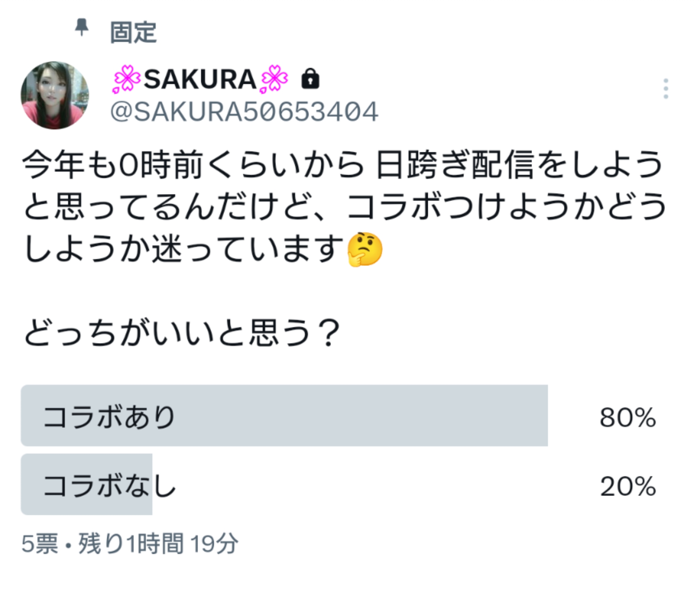This screenshot has height=598, width=700.
Task: Click the cherry blossom emoji after SAKURA
Action: click(x=274, y=79)
